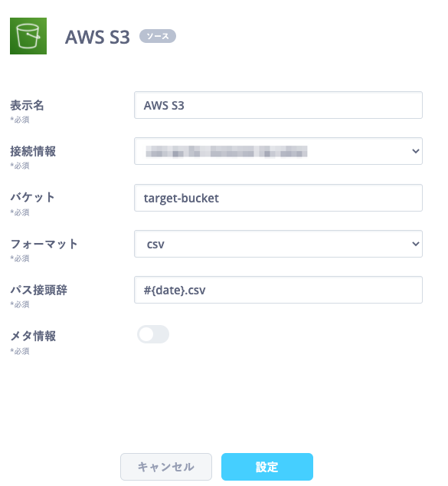Viewport: 448px width, 486px height.
Task: Click the 表示名 label
Action: pyautogui.click(x=27, y=105)
